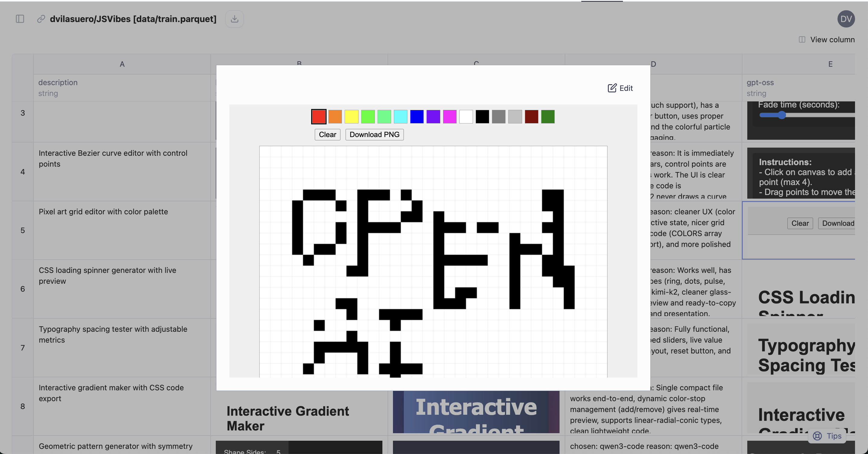Click the Download PNG button

[374, 135]
